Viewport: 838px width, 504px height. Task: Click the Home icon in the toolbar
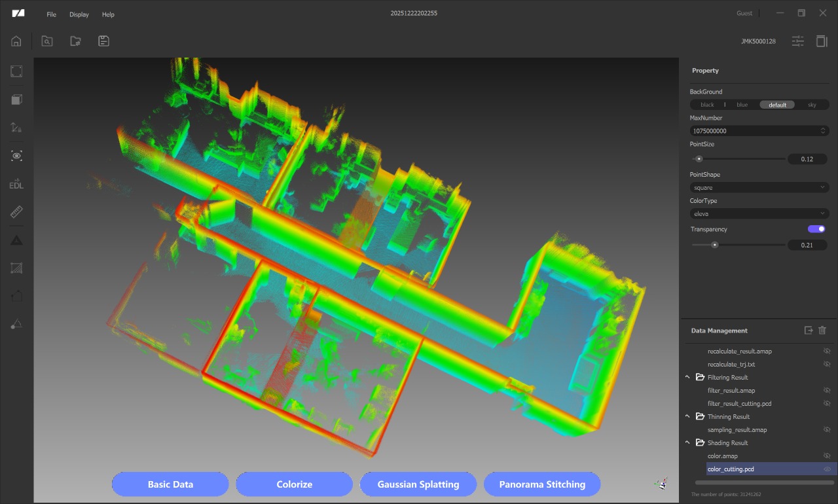[x=16, y=41]
